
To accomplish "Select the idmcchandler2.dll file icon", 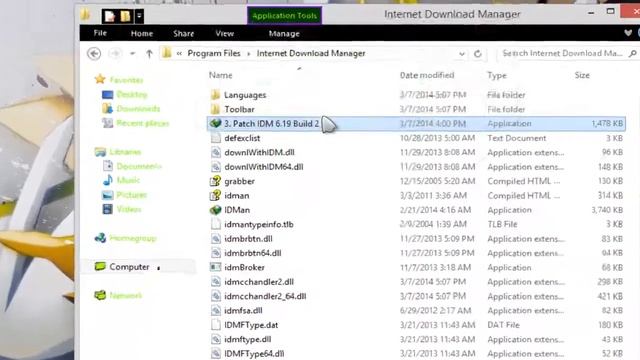I will point(216,282).
